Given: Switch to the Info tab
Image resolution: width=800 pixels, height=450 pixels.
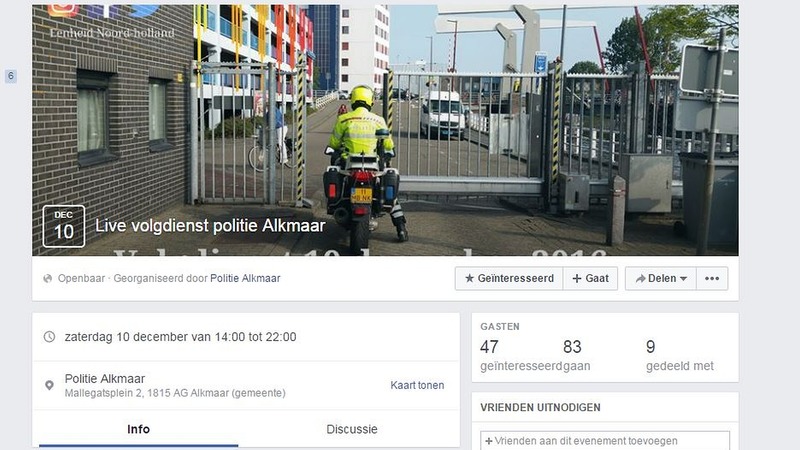Looking at the screenshot, I should 138,429.
